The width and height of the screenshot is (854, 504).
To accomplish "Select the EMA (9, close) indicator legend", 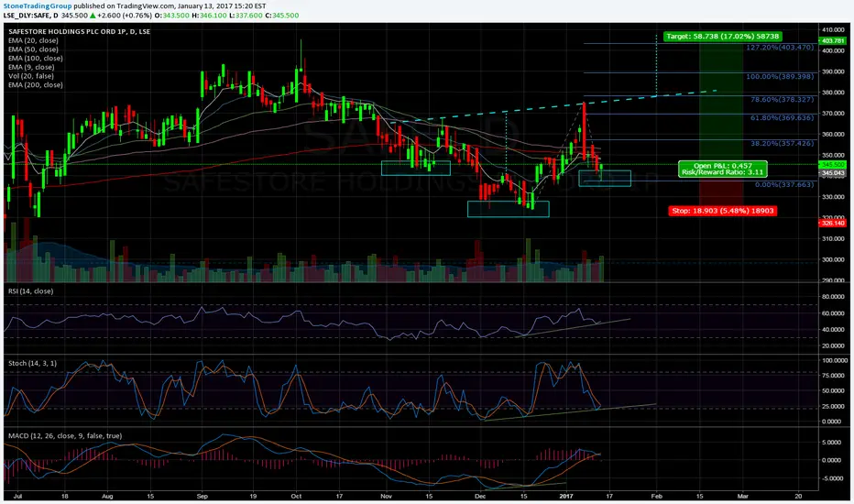I will [31, 67].
